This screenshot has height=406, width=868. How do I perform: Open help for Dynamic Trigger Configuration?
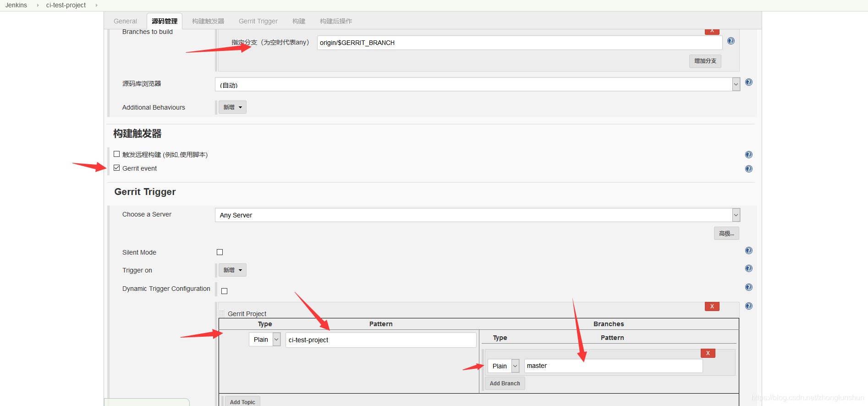click(749, 287)
